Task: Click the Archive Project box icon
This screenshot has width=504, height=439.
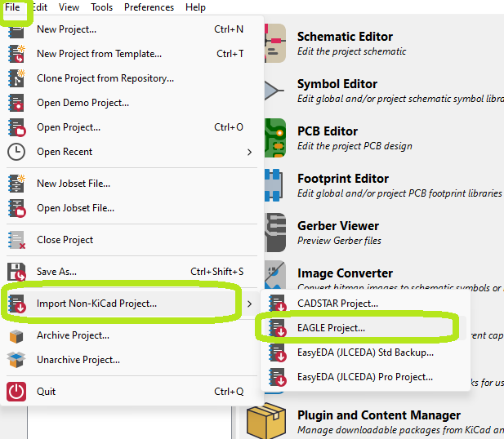Action: (x=16, y=335)
